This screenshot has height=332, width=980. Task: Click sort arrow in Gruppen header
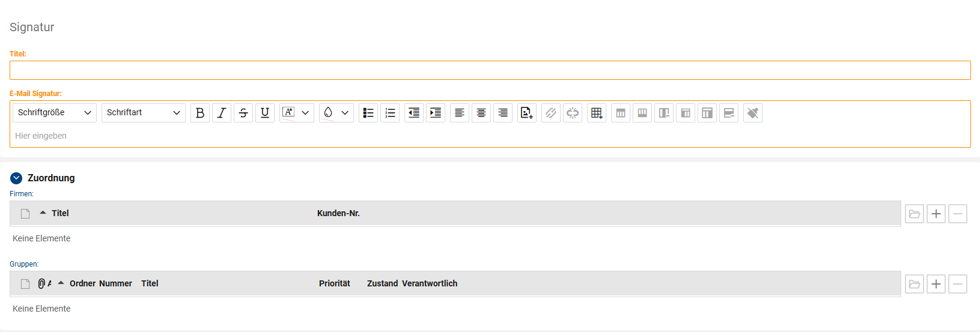(61, 283)
